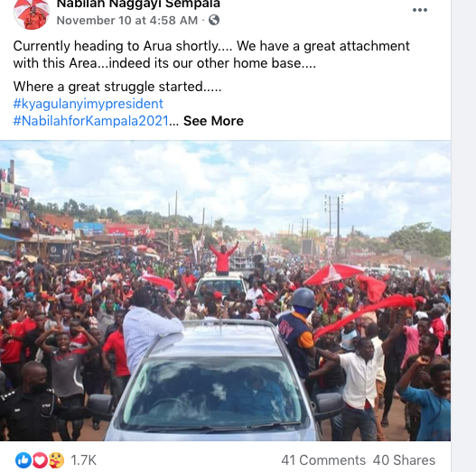View the 40 Shares list
The height and width of the screenshot is (472, 476).
(404, 460)
